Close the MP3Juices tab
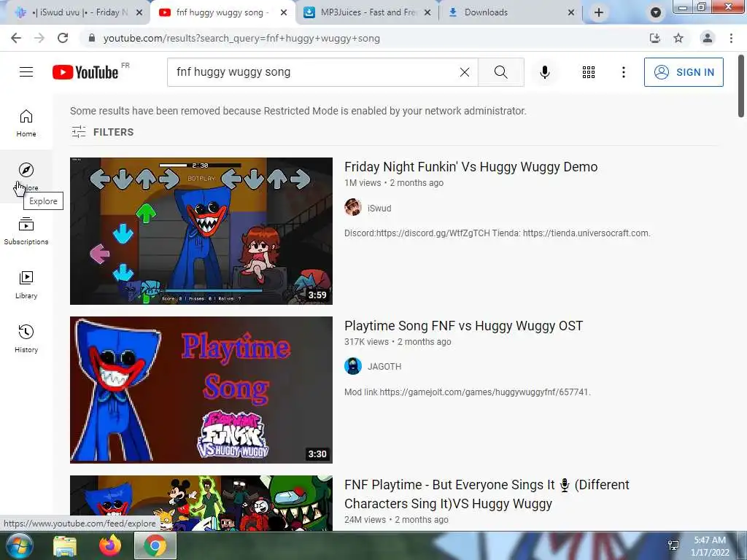 [427, 12]
